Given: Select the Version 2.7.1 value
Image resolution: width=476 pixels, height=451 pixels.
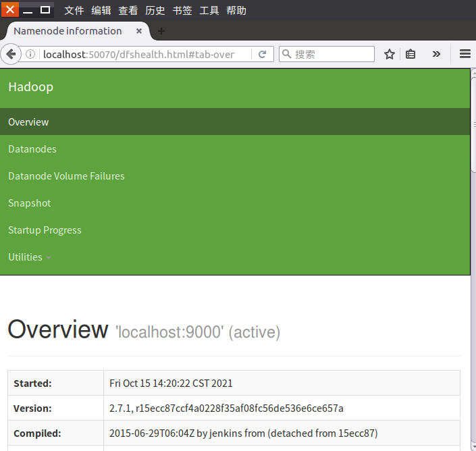Looking at the screenshot, I should point(226,408).
